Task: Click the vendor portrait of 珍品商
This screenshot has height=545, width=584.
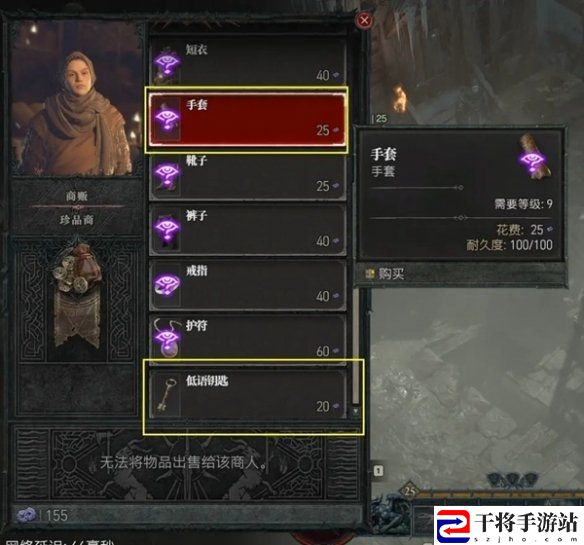Action: pyautogui.click(x=77, y=99)
